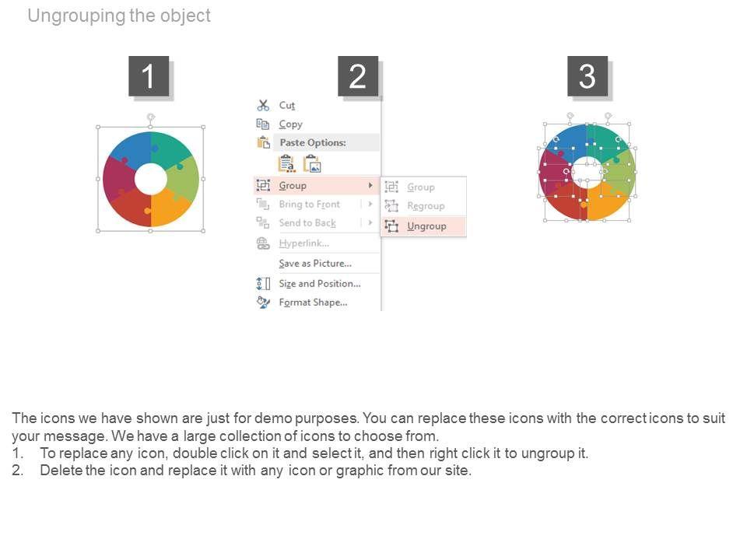This screenshot has height=560, width=747.
Task: Expand the Bring to Front arrow
Action: 370,205
